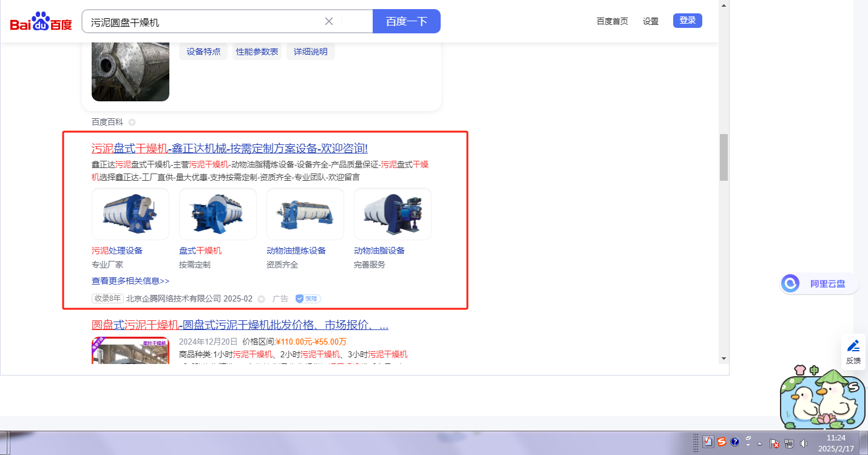The height and width of the screenshot is (455, 868).
Task: Click the 2024年12月20日 date text
Action: click(208, 342)
